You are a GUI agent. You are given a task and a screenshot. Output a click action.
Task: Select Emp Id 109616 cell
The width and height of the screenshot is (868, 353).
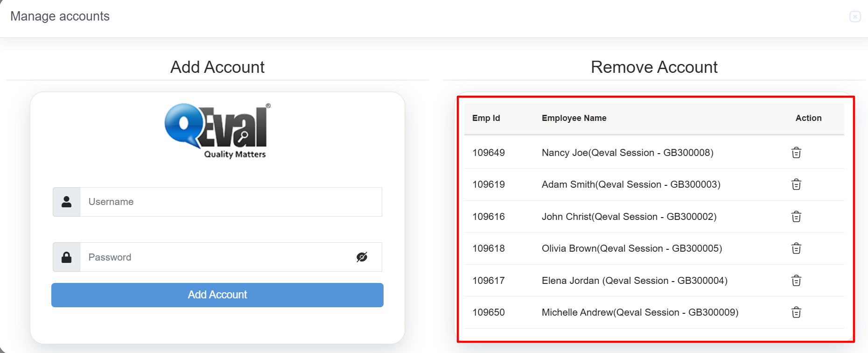489,217
